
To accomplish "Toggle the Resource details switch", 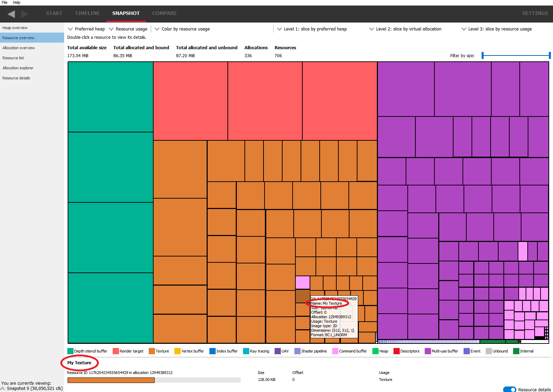I will (x=509, y=390).
